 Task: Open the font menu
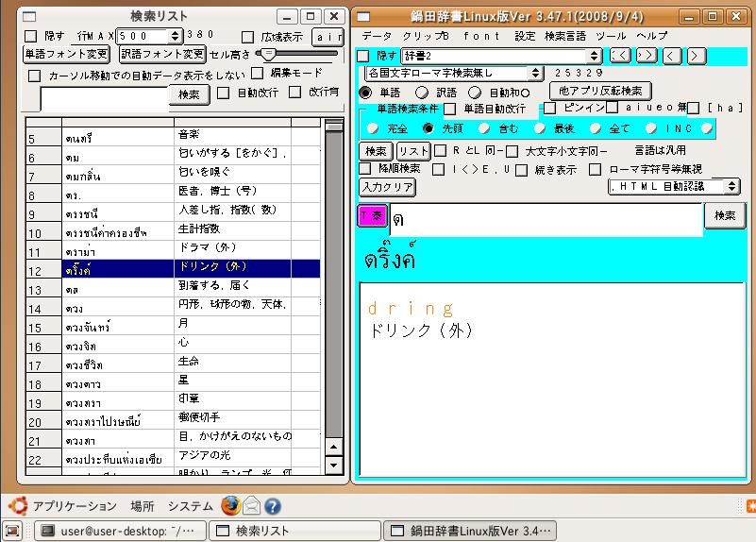(481, 36)
